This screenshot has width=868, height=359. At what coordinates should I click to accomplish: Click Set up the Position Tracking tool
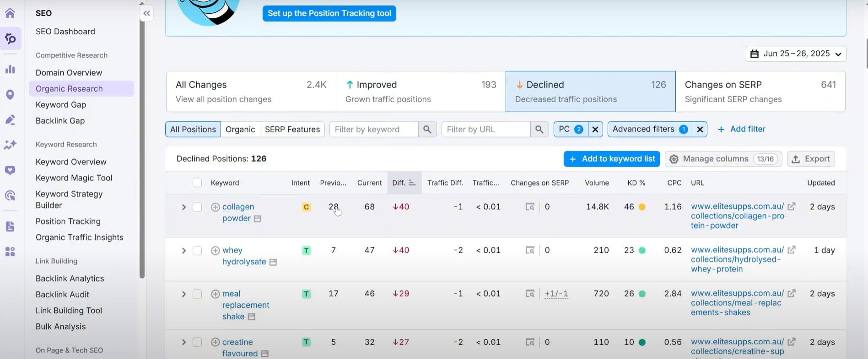[329, 13]
